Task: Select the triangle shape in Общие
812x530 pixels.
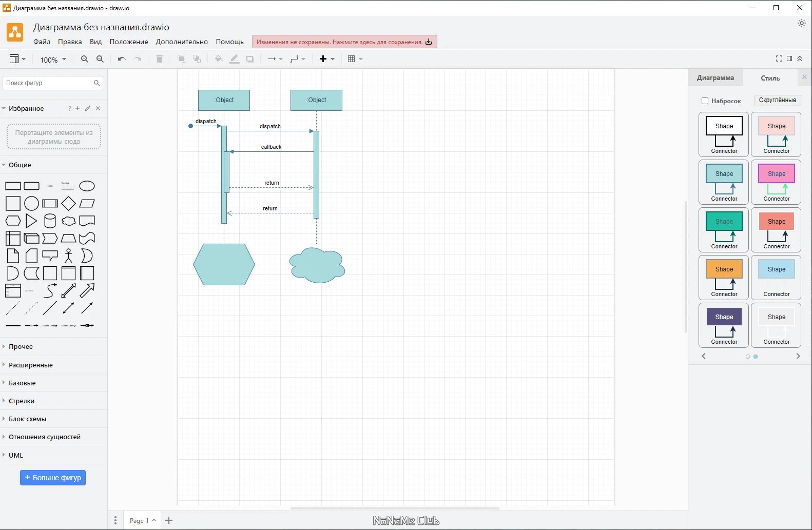Action: (31, 221)
